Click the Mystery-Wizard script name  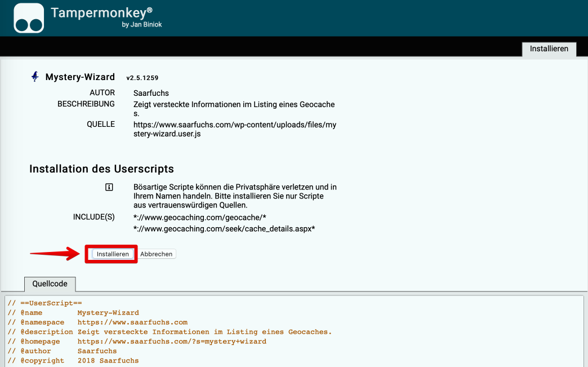[x=80, y=77]
